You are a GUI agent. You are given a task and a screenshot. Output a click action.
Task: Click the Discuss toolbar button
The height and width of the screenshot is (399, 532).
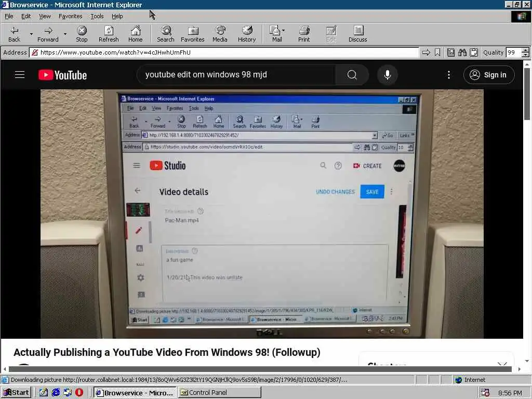tap(357, 34)
